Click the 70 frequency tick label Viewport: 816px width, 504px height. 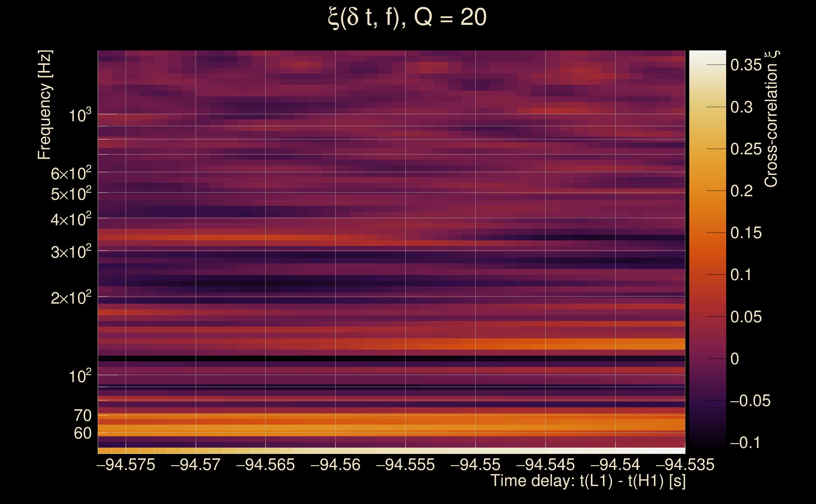click(82, 415)
